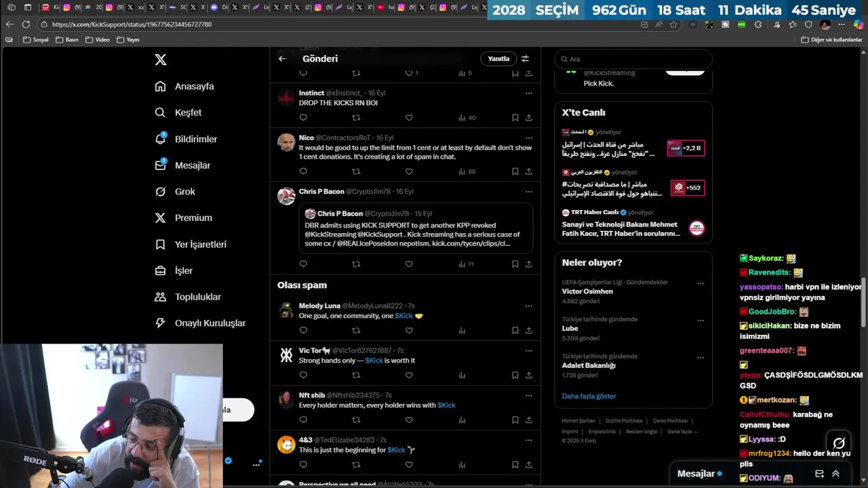Like Instinct's post
The height and width of the screenshot is (488, 868).
409,118
